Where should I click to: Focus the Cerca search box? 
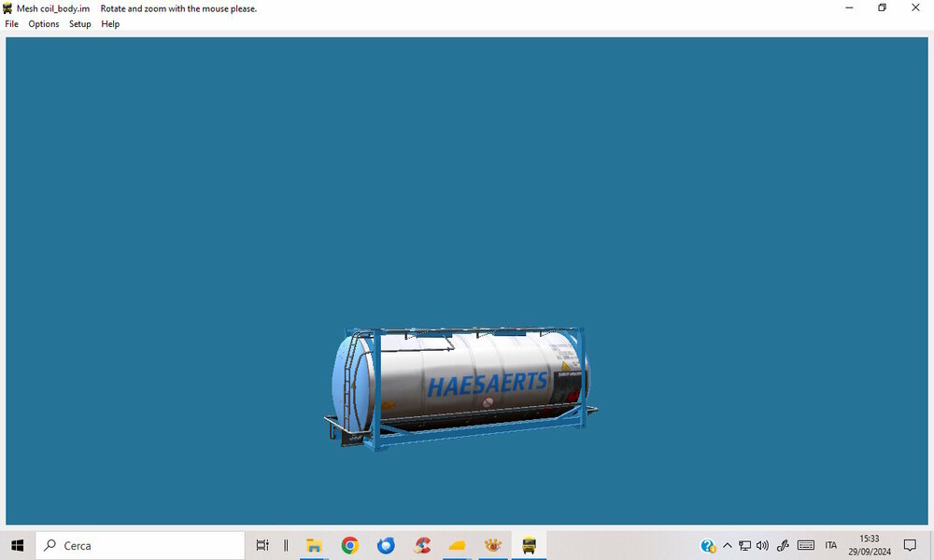[x=140, y=545]
